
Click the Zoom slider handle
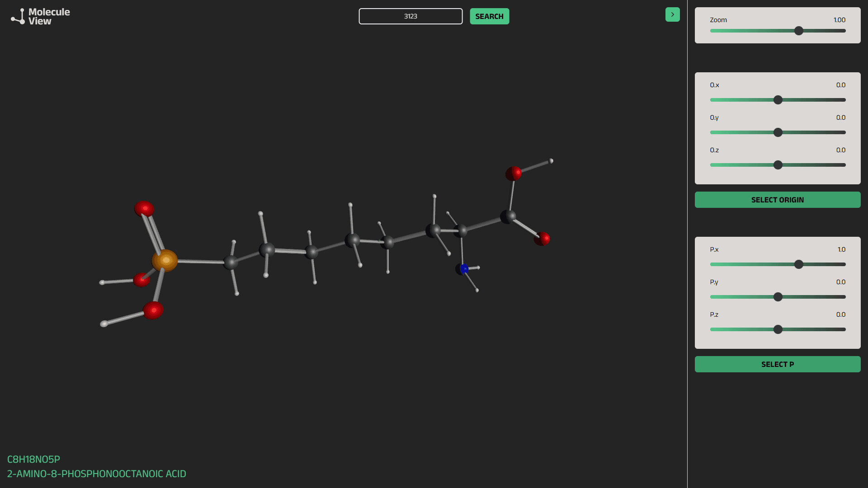799,31
